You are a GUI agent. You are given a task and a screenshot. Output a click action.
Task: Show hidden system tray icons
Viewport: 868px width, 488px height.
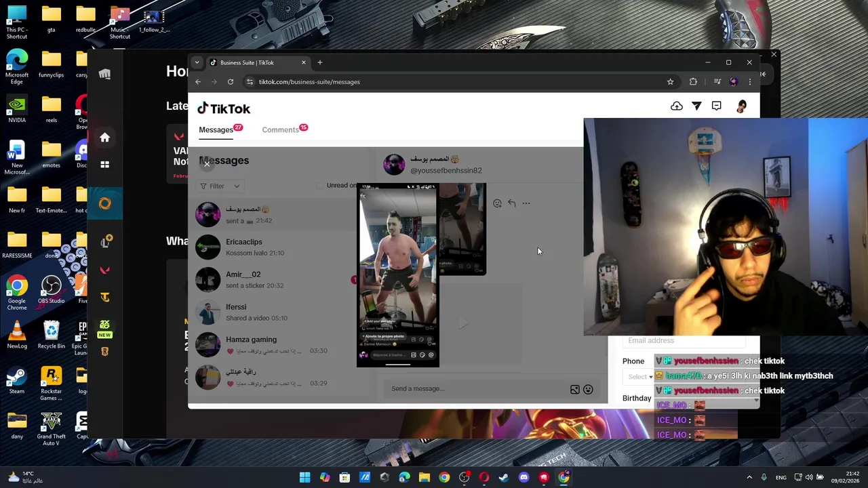click(x=749, y=477)
